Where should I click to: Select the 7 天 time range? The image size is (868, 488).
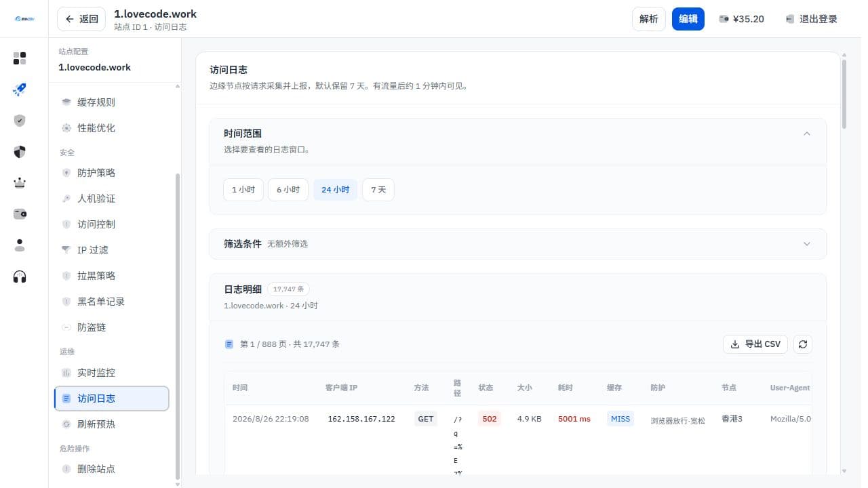pyautogui.click(x=378, y=190)
